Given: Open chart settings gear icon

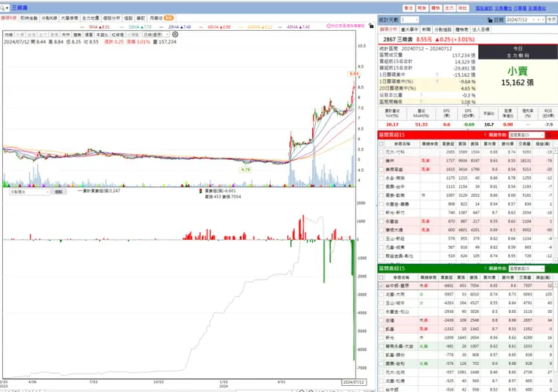Looking at the screenshot, I should (x=175, y=35).
